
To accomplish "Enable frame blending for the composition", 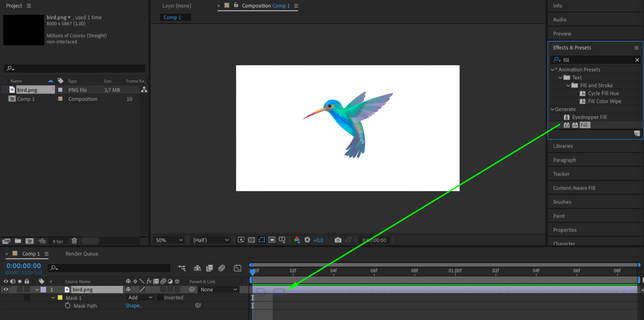I will click(209, 268).
